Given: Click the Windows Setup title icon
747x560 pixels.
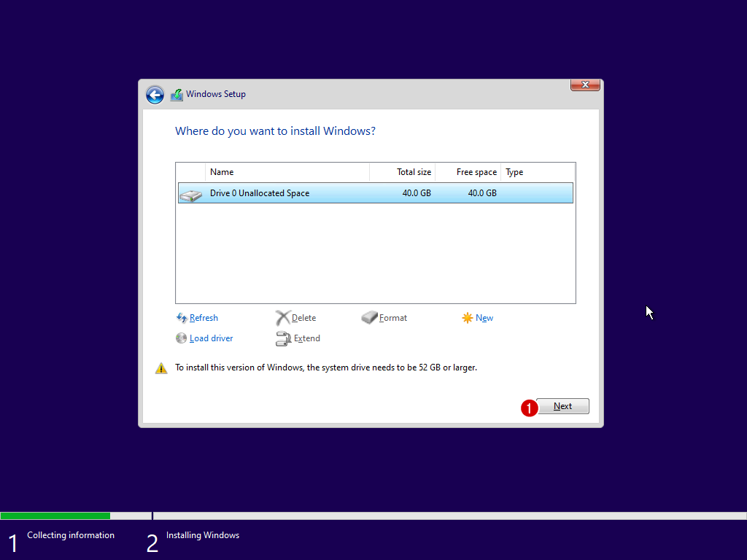Looking at the screenshot, I should tap(177, 95).
